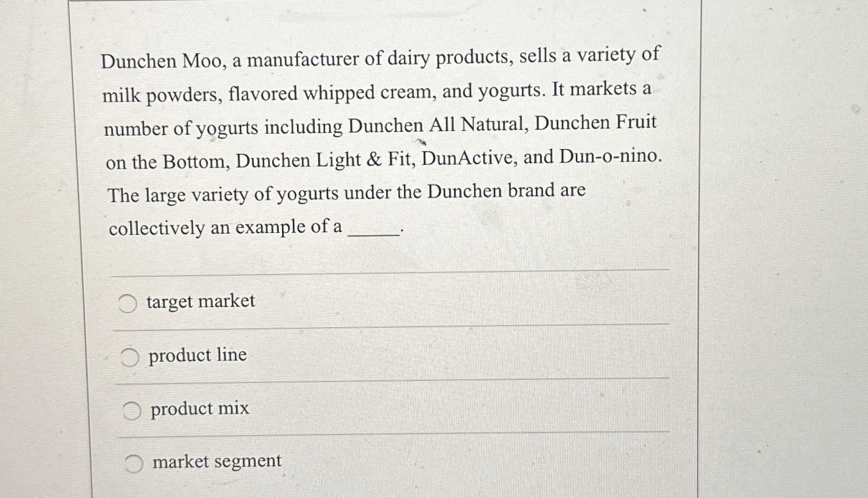Select the product line radio button

(x=131, y=356)
